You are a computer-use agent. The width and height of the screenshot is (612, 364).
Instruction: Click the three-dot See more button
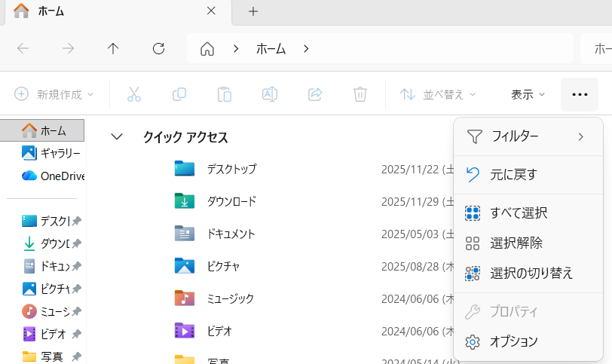click(580, 94)
